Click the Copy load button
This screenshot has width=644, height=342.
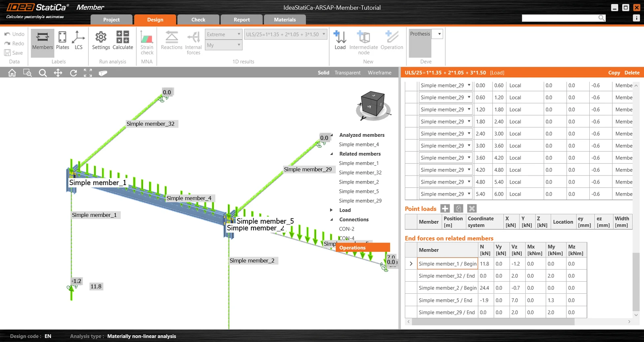click(x=614, y=73)
